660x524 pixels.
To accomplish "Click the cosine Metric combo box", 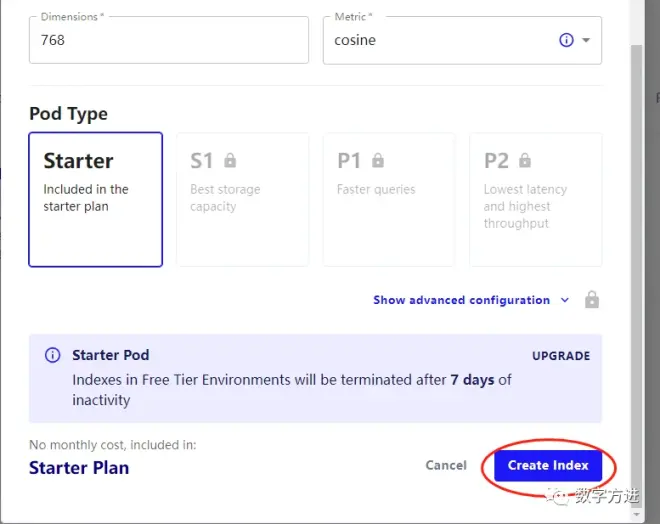I will [x=462, y=40].
